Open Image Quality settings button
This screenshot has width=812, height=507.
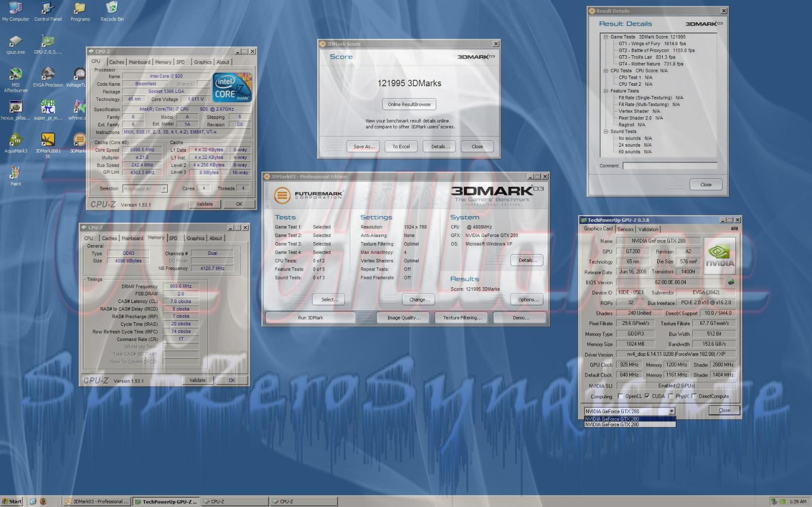point(403,318)
